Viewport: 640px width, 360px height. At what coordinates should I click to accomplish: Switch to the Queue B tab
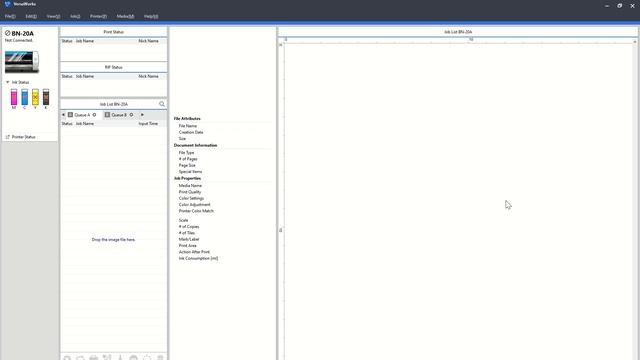119,115
